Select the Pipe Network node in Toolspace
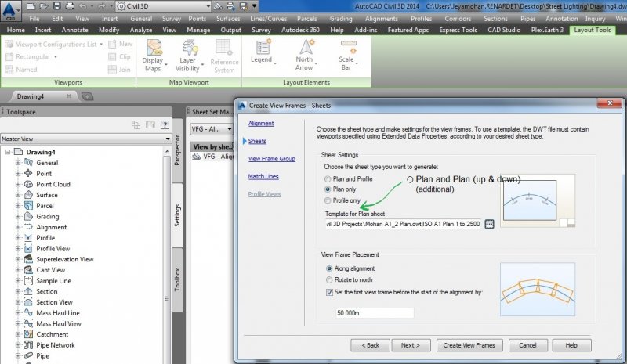627x364 pixels. 56,345
